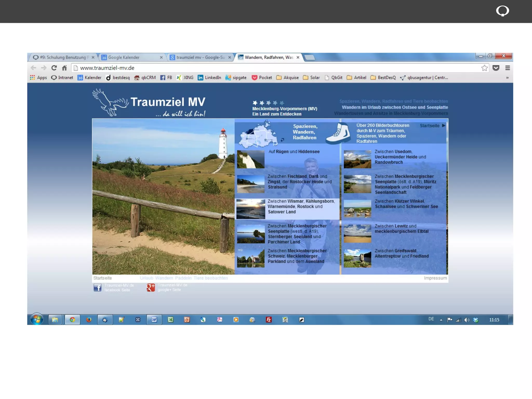Click the Impressum link
The width and height of the screenshot is (532, 399).
(435, 278)
